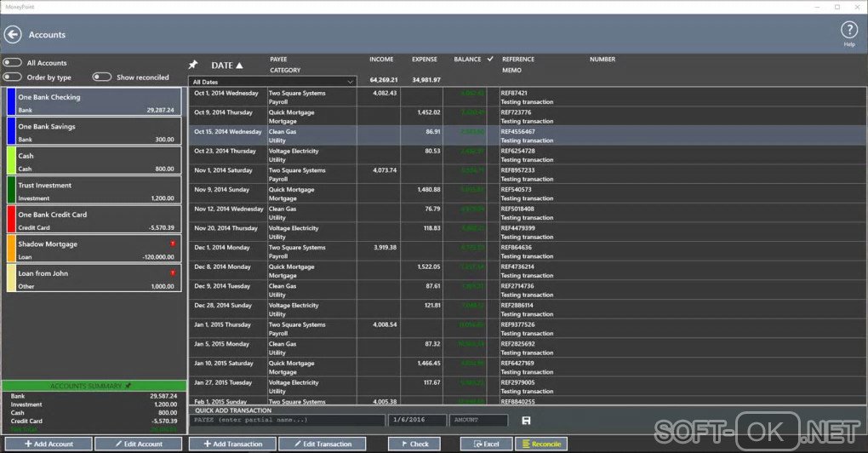Sort by PAYEE column header
The height and width of the screenshot is (453, 868).
click(x=278, y=60)
